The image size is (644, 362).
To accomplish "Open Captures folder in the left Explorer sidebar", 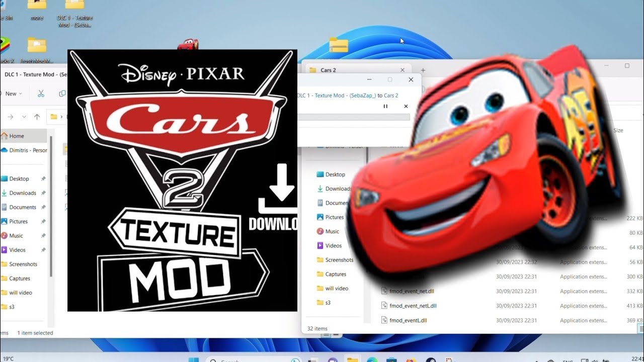I will point(20,278).
